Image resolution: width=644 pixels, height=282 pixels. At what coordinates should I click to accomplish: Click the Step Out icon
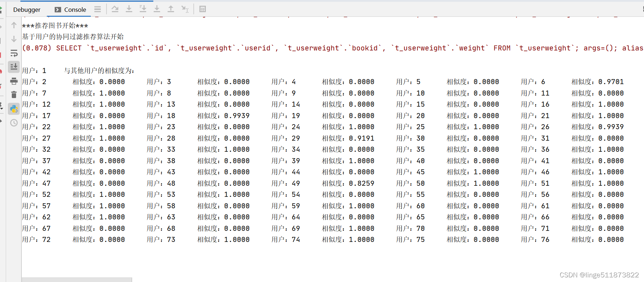(x=171, y=9)
